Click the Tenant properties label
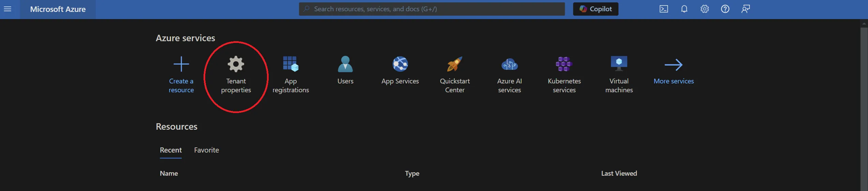 click(236, 85)
